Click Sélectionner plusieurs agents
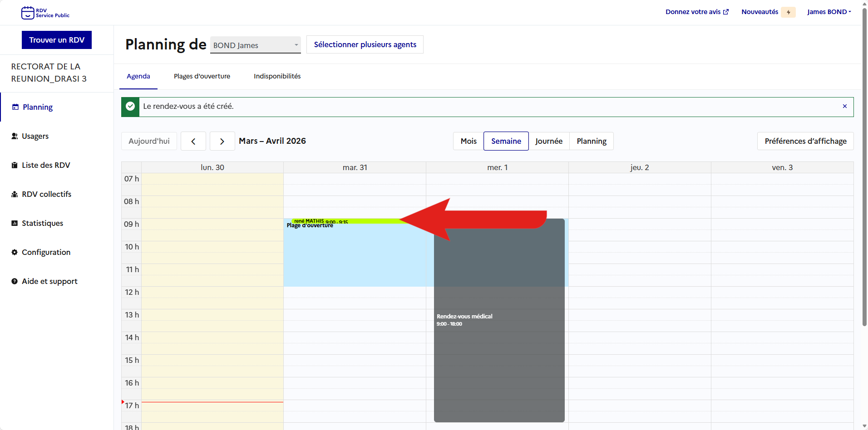868x430 pixels. click(x=365, y=44)
